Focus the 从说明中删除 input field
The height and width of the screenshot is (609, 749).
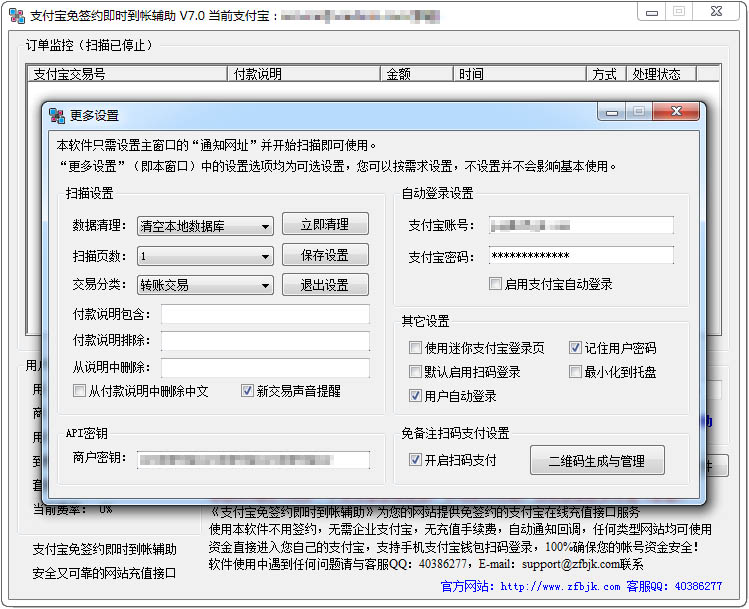pos(265,368)
